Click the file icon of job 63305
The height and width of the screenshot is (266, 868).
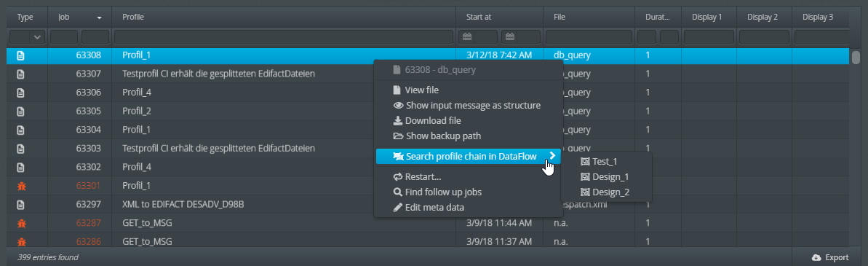pyautogui.click(x=21, y=112)
